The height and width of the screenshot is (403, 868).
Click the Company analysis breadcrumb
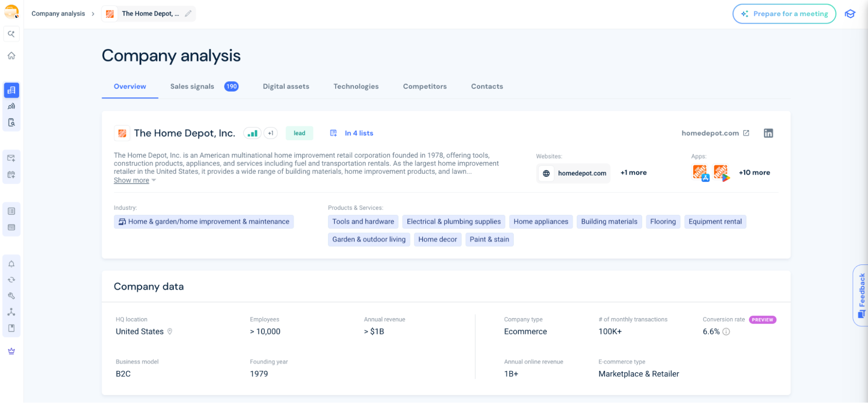click(58, 13)
